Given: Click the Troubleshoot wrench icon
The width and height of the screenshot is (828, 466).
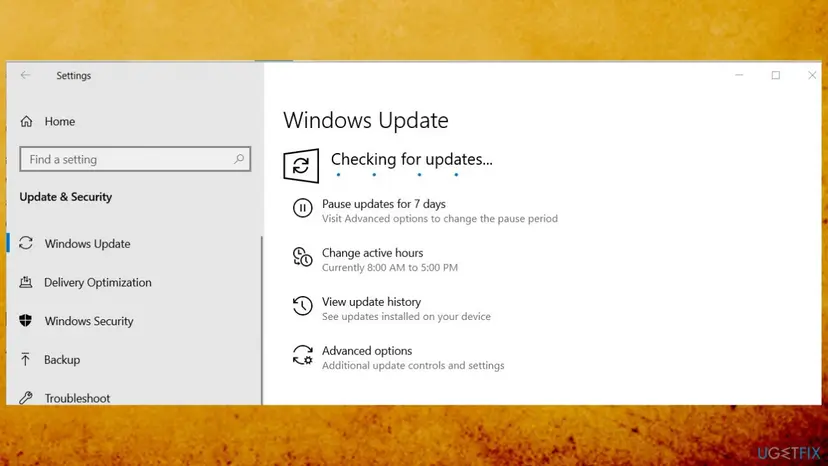Looking at the screenshot, I should tap(26, 397).
